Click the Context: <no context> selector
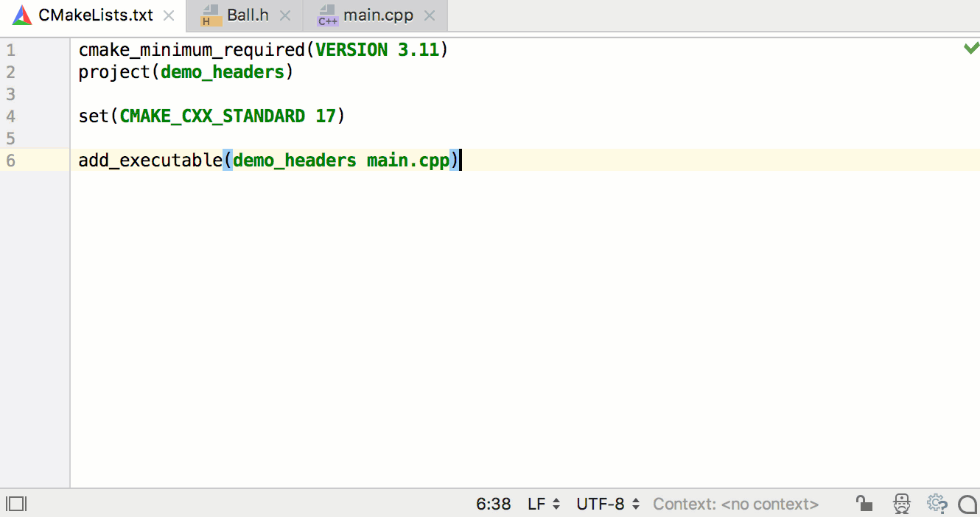The image size is (980, 517). tap(735, 504)
